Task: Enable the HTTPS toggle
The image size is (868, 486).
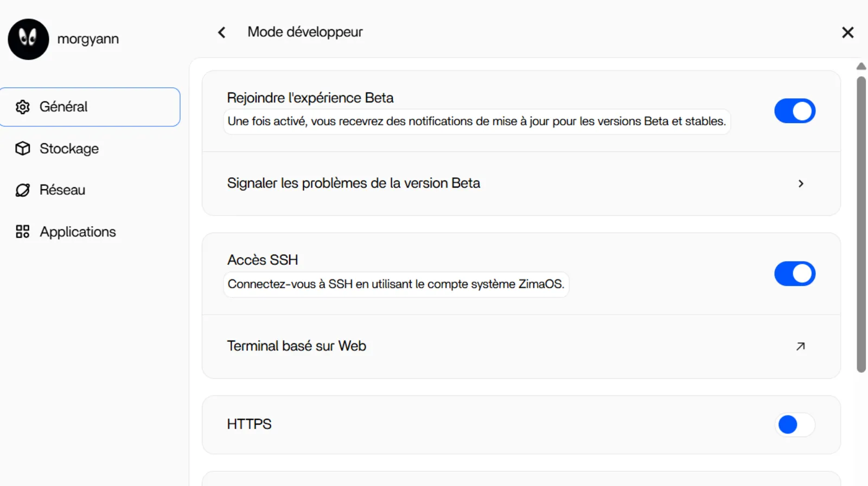Action: tap(794, 424)
